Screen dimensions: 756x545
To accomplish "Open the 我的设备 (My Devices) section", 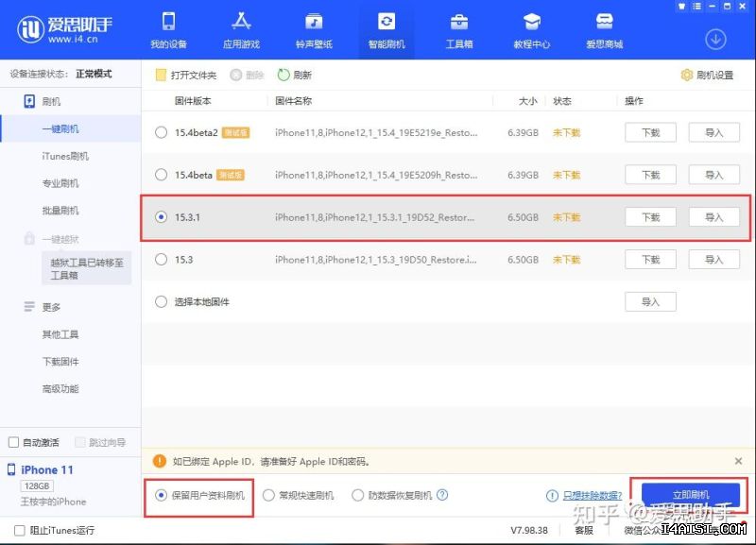I will [168, 28].
